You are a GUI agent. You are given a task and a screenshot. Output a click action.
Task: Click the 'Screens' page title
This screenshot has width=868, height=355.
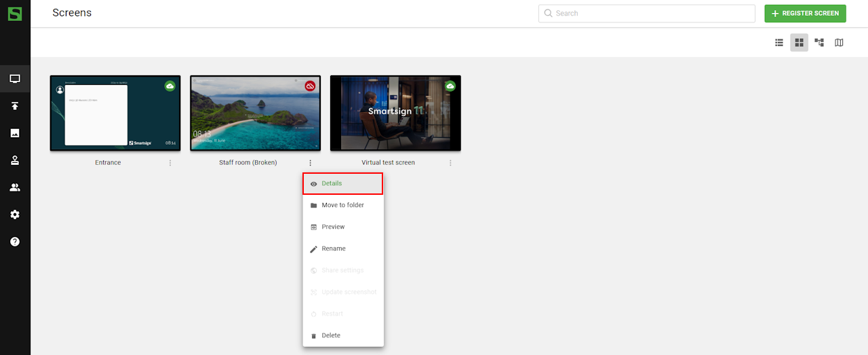(x=72, y=13)
